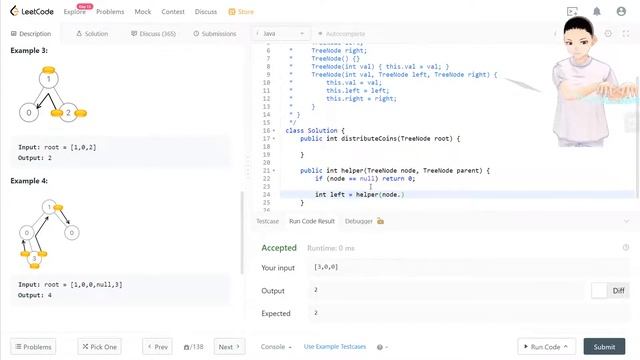The image size is (640, 360).
Task: Switch to the Submissions tab
Action: (215, 33)
